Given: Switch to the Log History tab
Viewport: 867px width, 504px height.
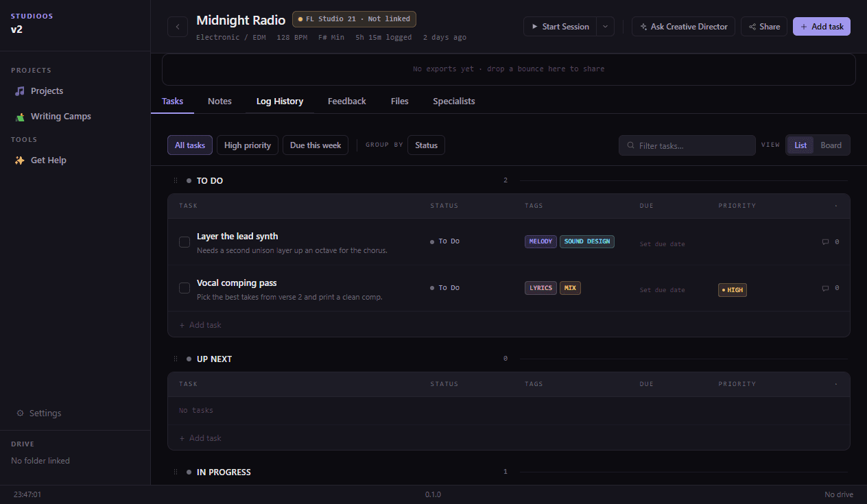Looking at the screenshot, I should [x=280, y=101].
